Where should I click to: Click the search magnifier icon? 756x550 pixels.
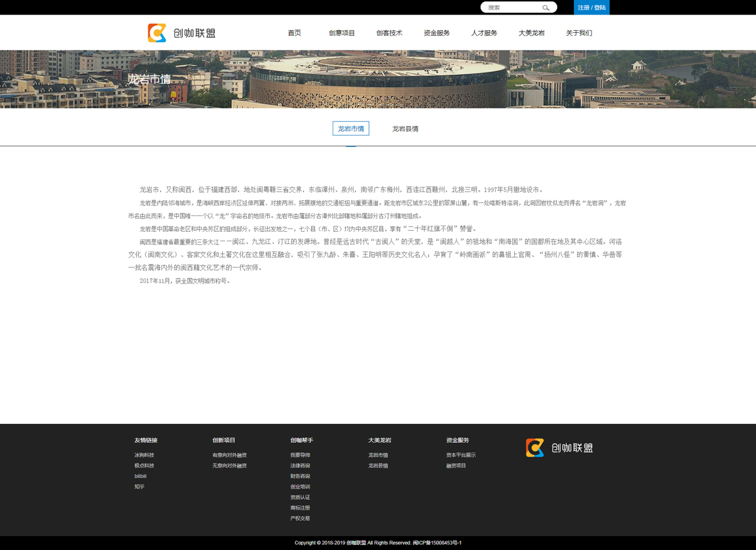click(x=546, y=8)
